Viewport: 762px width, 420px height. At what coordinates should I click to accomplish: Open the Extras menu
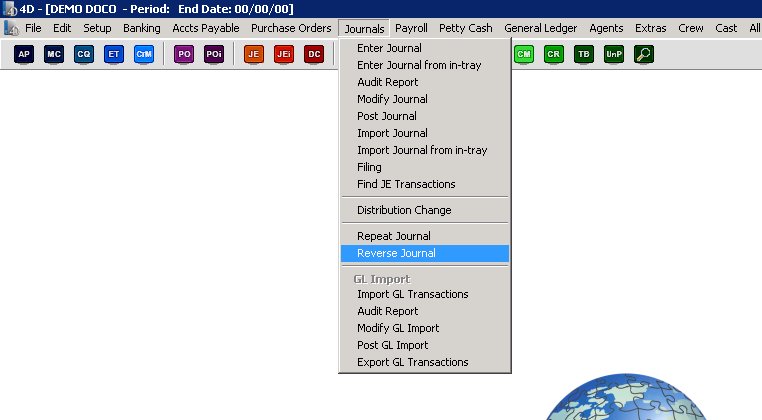click(x=650, y=28)
